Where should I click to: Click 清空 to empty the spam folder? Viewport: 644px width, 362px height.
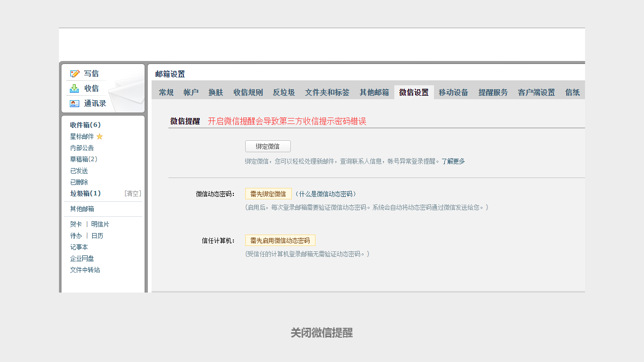click(133, 193)
